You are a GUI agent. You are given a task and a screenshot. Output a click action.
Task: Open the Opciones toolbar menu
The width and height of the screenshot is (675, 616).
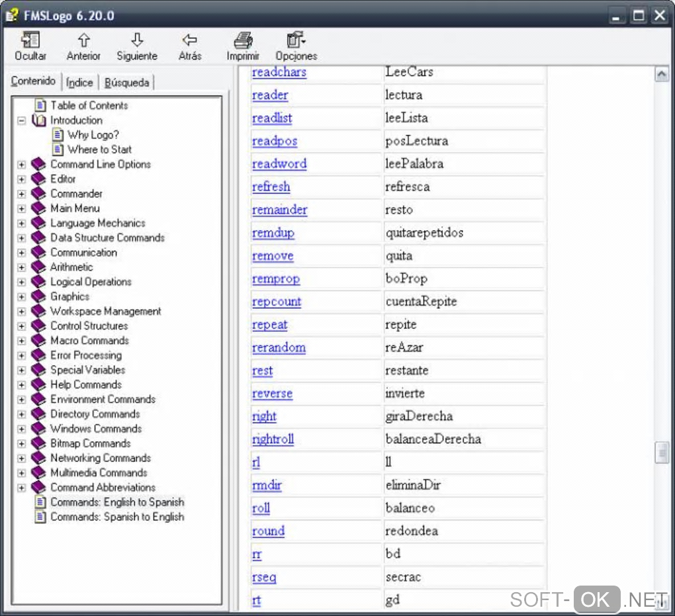click(296, 46)
